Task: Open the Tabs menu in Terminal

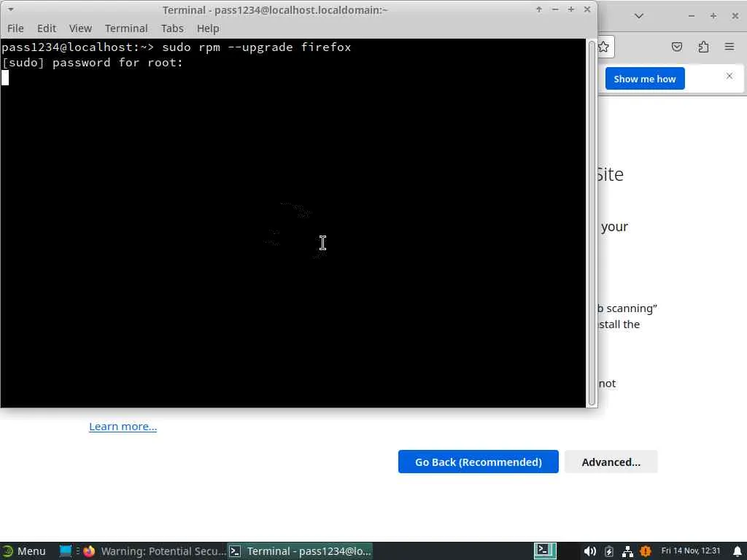Action: pos(172,28)
